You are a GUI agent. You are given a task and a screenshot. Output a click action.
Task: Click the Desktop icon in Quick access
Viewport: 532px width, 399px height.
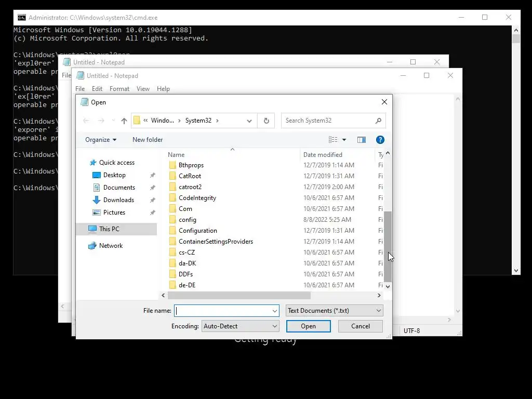tap(97, 175)
